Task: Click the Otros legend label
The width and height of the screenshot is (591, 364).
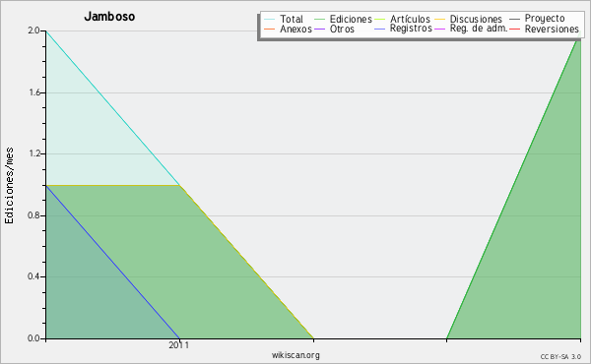Action: coord(342,29)
